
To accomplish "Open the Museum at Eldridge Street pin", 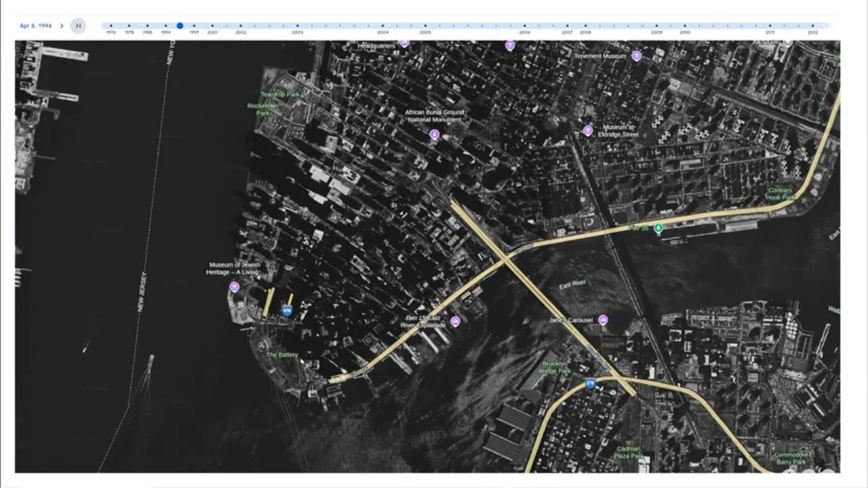I will tap(588, 130).
